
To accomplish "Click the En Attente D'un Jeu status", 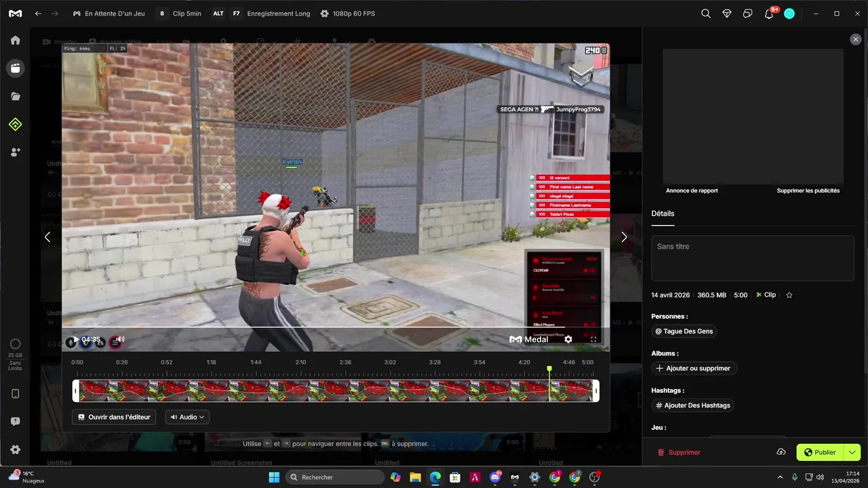I will click(x=108, y=14).
